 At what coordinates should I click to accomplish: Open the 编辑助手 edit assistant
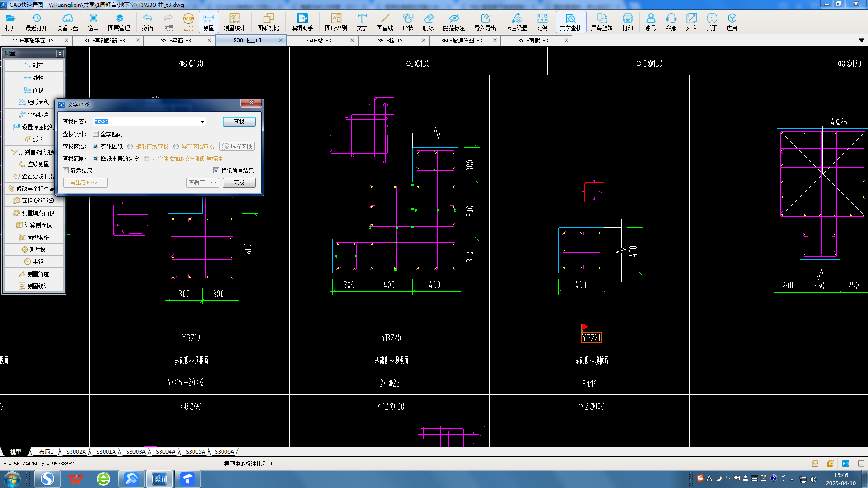pyautogui.click(x=302, y=22)
